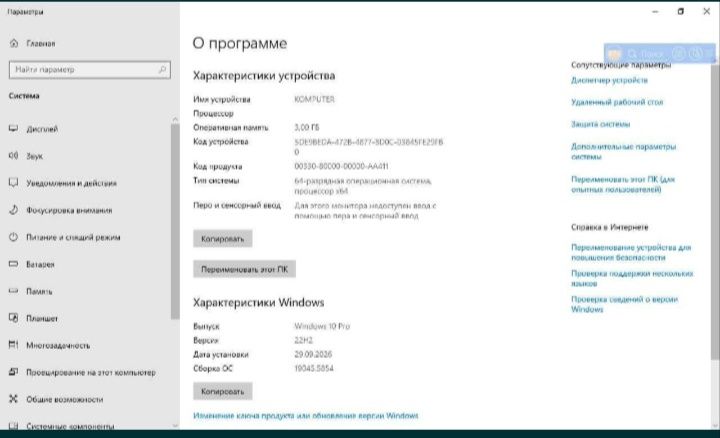Select Звук in the sidebar
Image resolution: width=720 pixels, height=438 pixels.
pos(34,157)
